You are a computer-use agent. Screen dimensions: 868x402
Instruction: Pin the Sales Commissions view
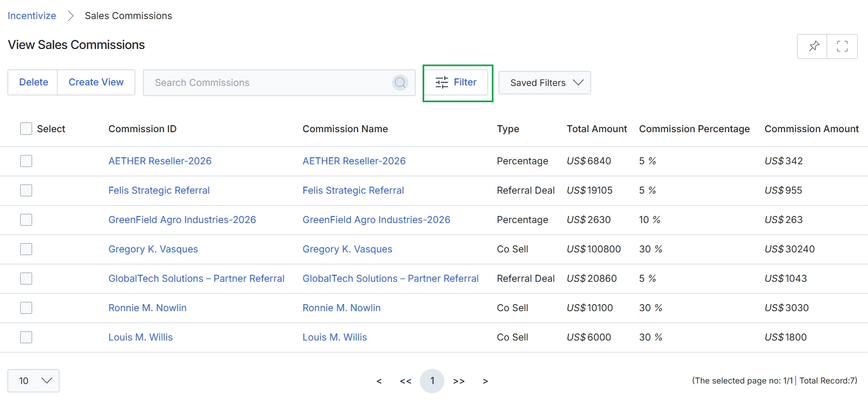(812, 46)
